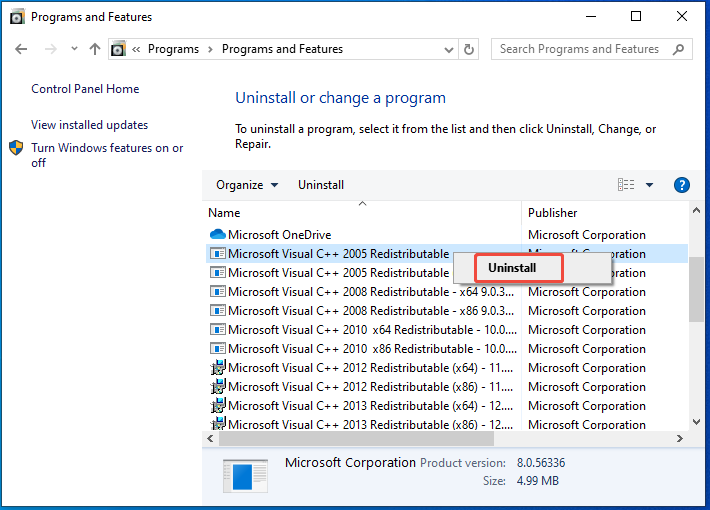The height and width of the screenshot is (510, 710).
Task: Click the horizontal scrollbar right arrow
Action: pyautogui.click(x=680, y=438)
